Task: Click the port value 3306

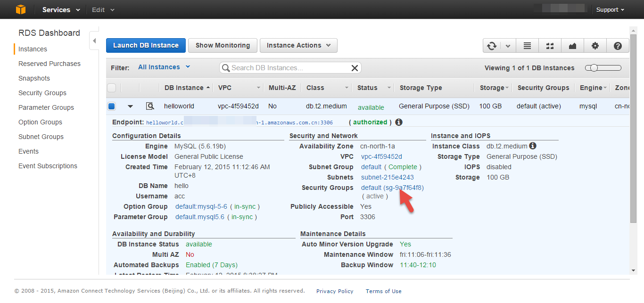Action: point(368,217)
